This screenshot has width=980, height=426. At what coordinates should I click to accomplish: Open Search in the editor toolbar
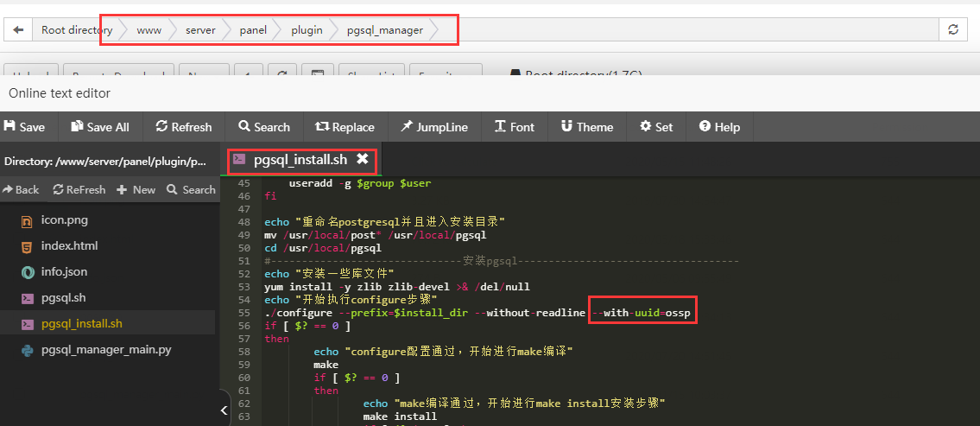(264, 127)
